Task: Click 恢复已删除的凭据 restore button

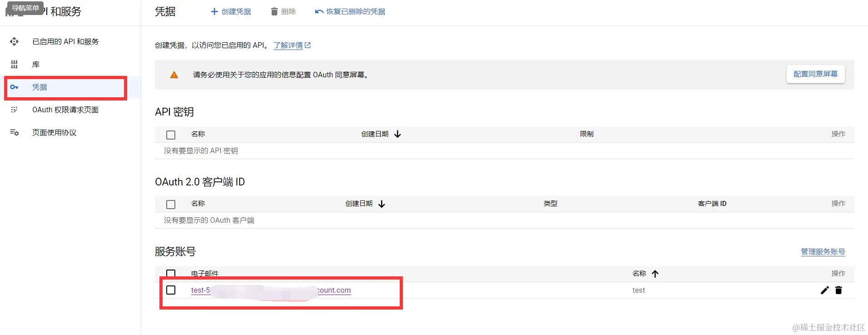Action: (x=350, y=11)
